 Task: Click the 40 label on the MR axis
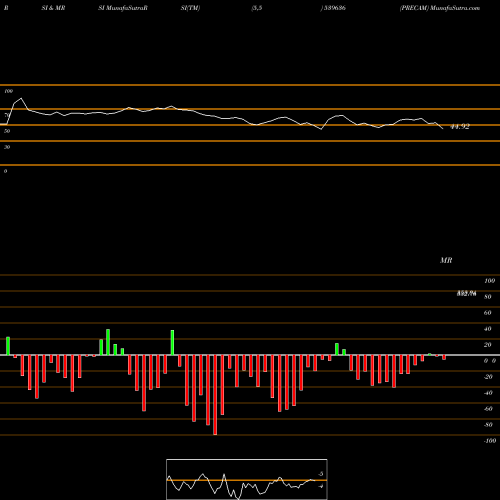point(488,329)
